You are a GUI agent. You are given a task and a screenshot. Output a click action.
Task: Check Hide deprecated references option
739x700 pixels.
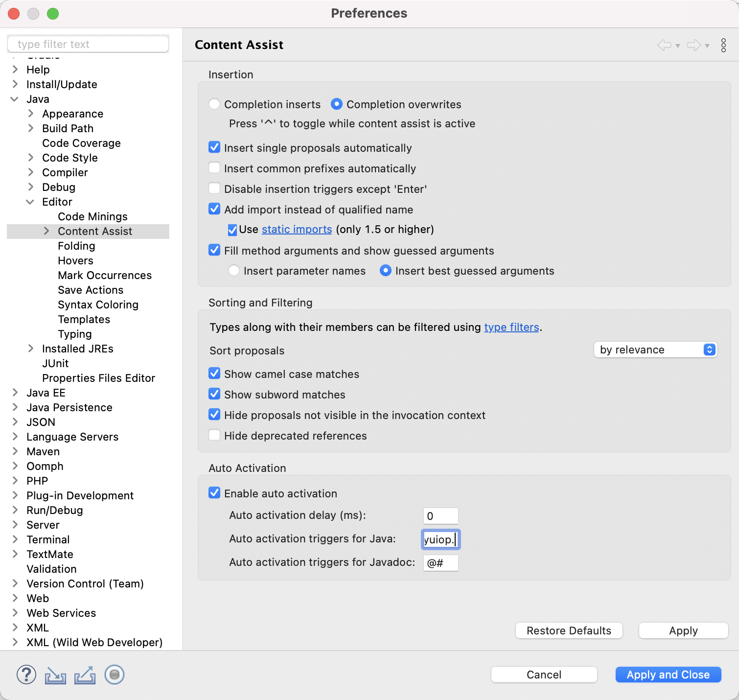214,436
